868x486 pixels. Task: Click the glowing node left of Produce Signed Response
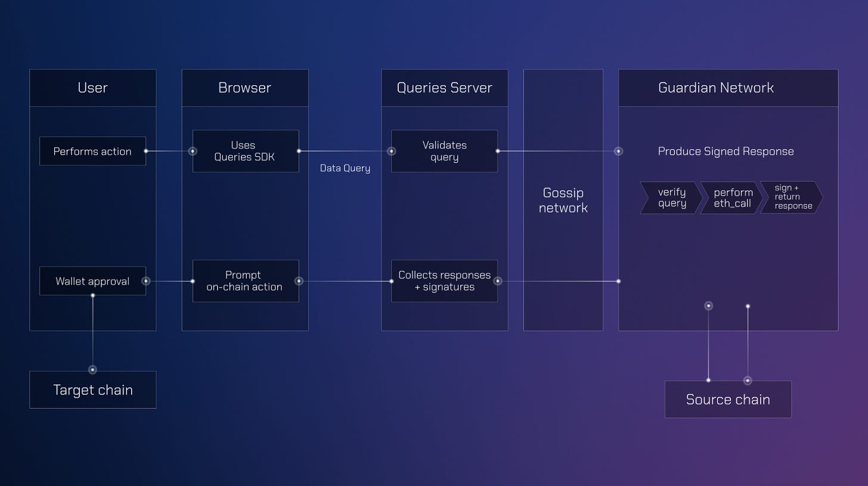pos(618,151)
